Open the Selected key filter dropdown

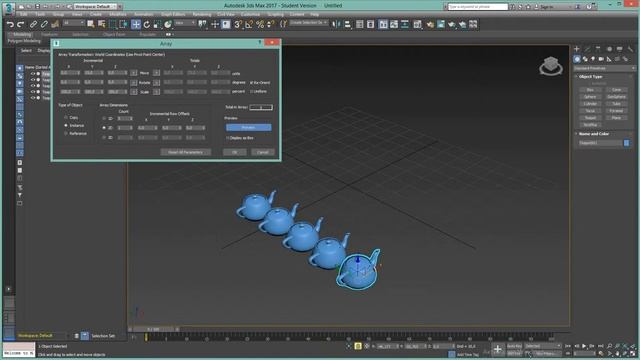pos(543,346)
